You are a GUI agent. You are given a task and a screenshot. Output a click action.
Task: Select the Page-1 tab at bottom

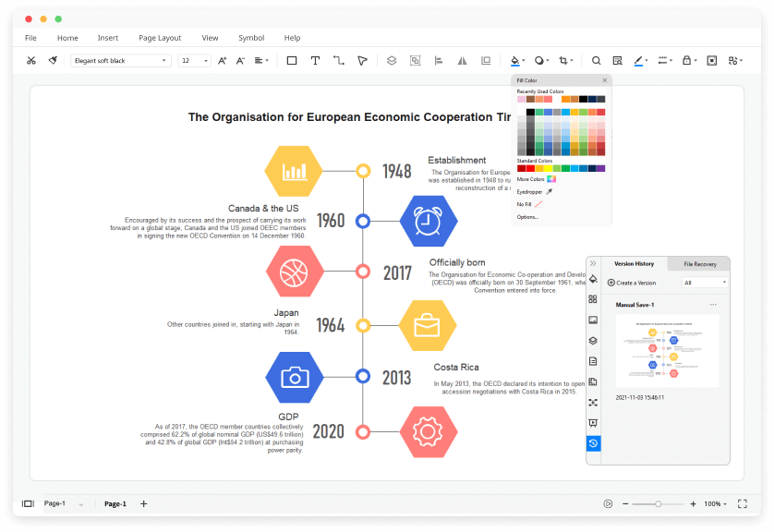115,504
